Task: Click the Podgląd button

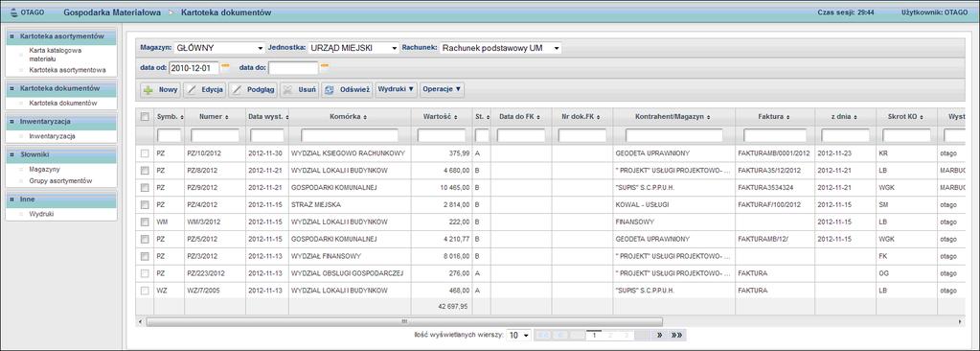Action: [253, 89]
